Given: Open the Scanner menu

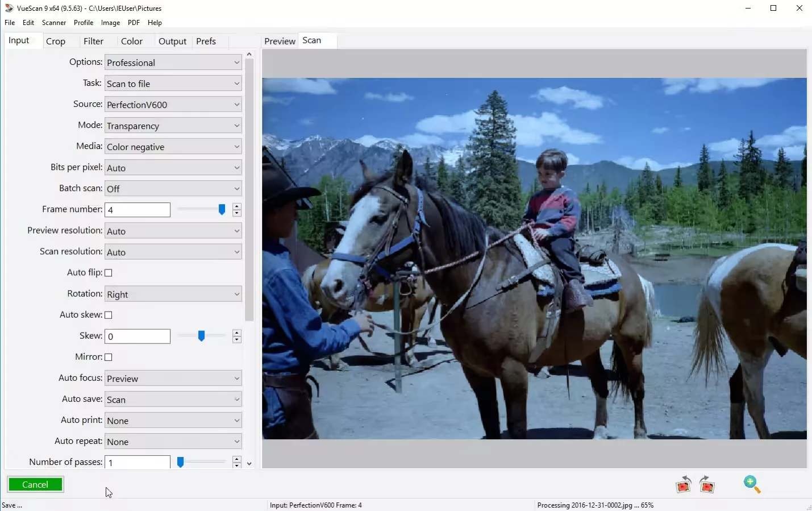Looking at the screenshot, I should click(54, 23).
